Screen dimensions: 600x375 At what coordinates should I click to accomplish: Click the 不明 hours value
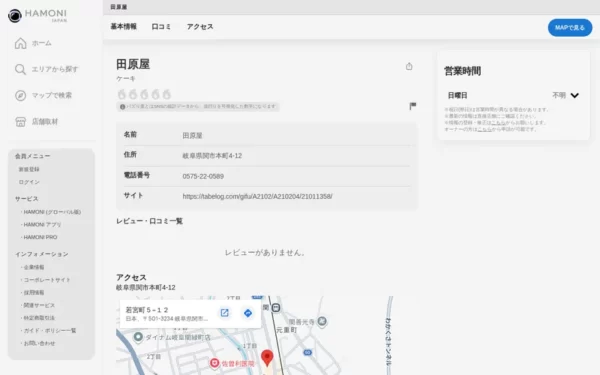tap(559, 95)
